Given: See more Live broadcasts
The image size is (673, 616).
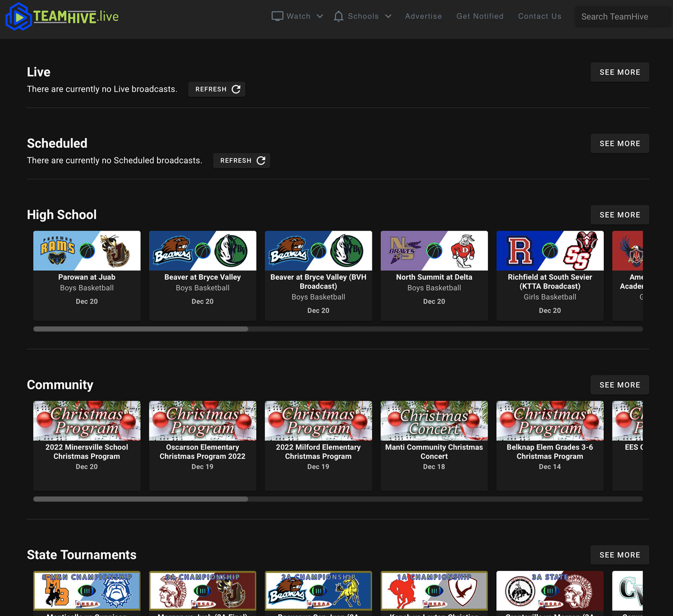Looking at the screenshot, I should pos(620,72).
